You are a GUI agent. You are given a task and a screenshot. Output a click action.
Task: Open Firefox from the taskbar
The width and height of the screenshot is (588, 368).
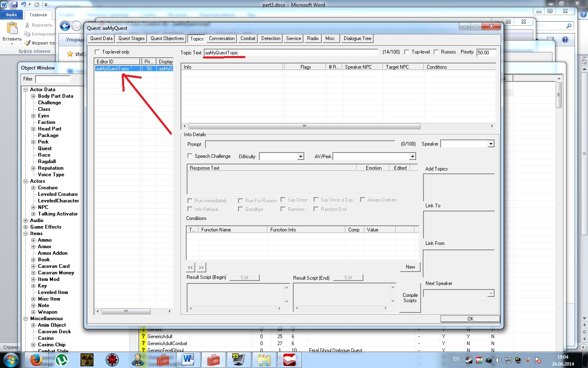click(36, 360)
